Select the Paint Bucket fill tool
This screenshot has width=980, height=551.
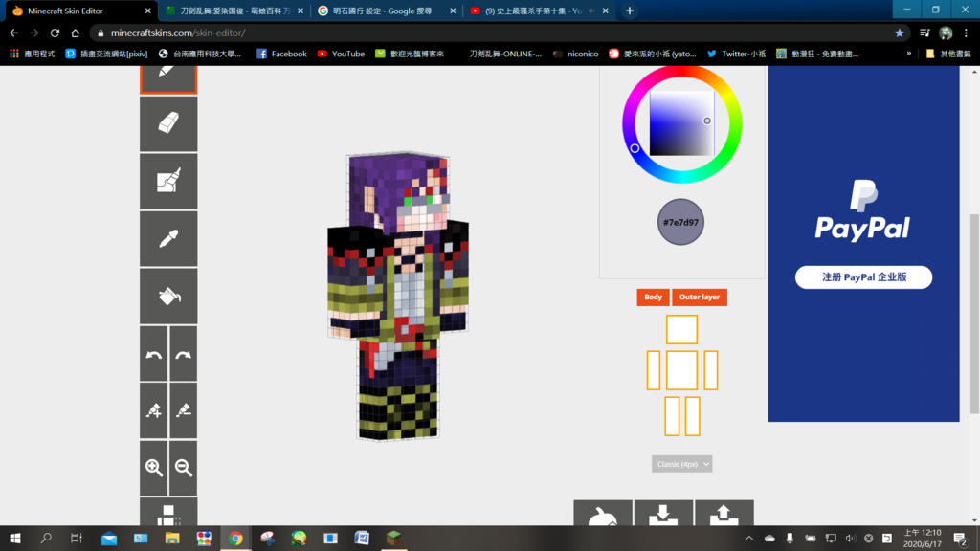tap(168, 297)
